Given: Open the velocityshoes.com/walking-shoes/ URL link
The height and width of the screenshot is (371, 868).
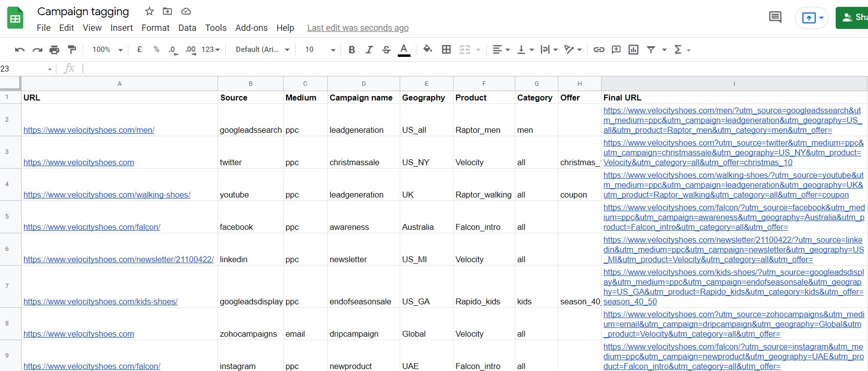Looking at the screenshot, I should pyautogui.click(x=107, y=195).
